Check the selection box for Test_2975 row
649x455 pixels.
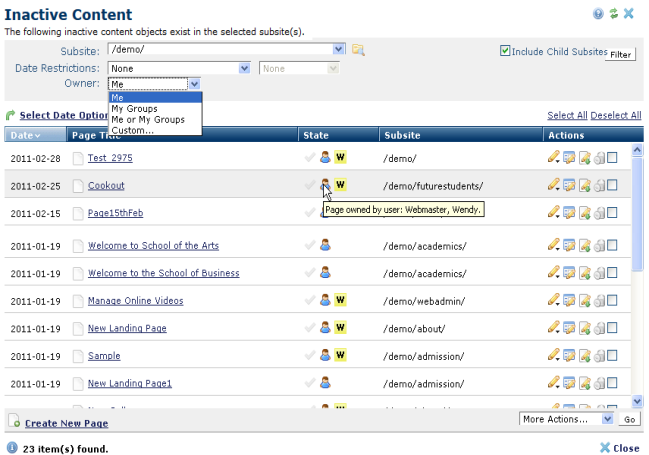(x=612, y=157)
